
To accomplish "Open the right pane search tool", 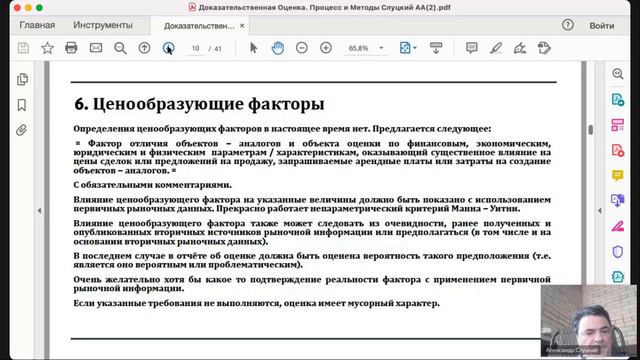I will tap(618, 74).
